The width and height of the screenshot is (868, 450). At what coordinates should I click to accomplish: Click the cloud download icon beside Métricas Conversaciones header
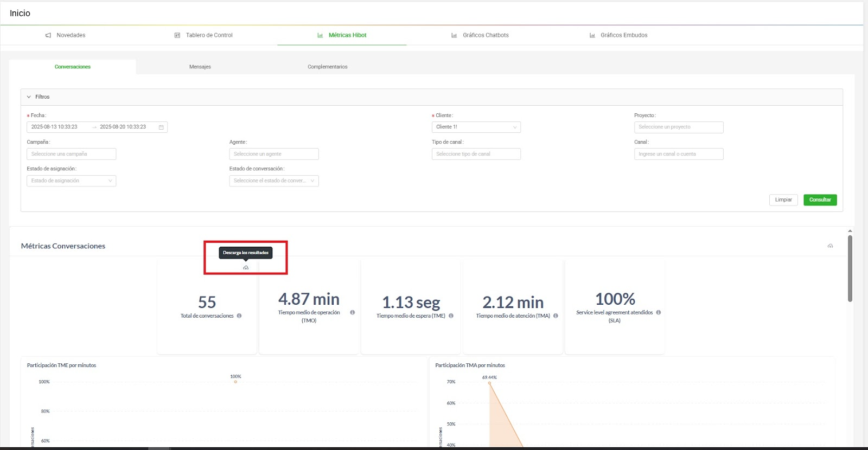(x=830, y=246)
